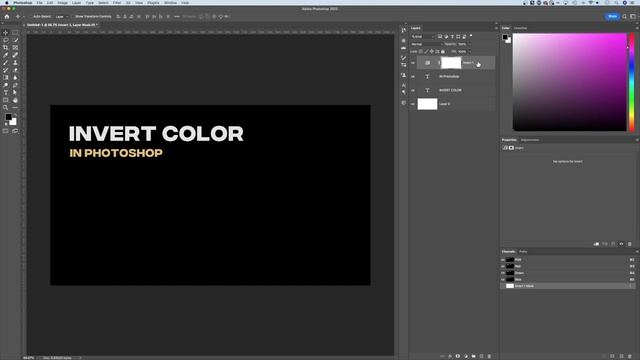Hide the INVERT COLOR text layer
This screenshot has height=360, width=640.
tap(413, 90)
